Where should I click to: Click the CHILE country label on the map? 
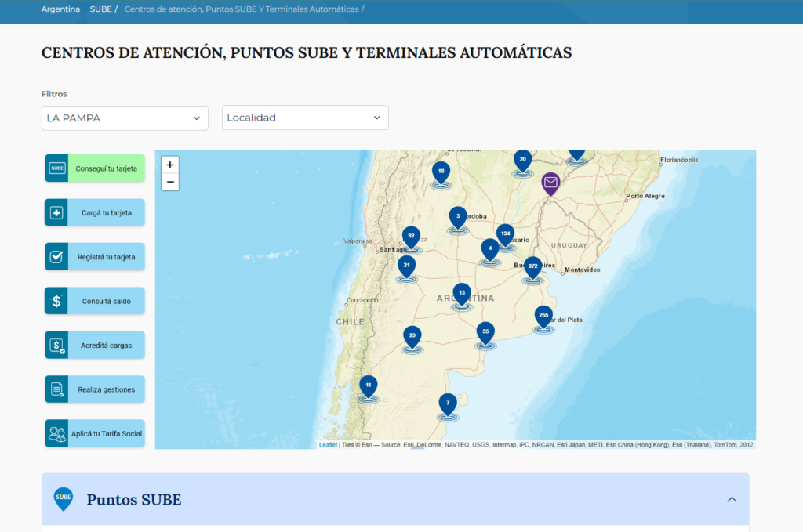point(351,322)
